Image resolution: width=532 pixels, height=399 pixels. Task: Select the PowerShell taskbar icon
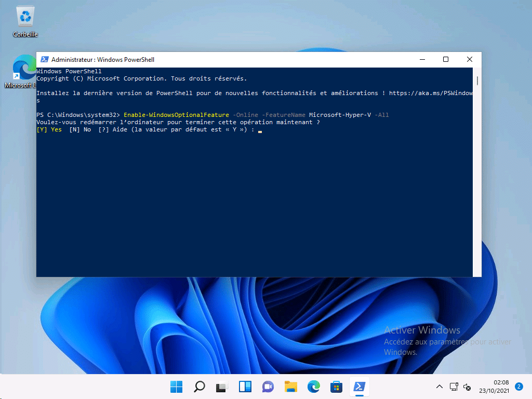click(x=360, y=387)
